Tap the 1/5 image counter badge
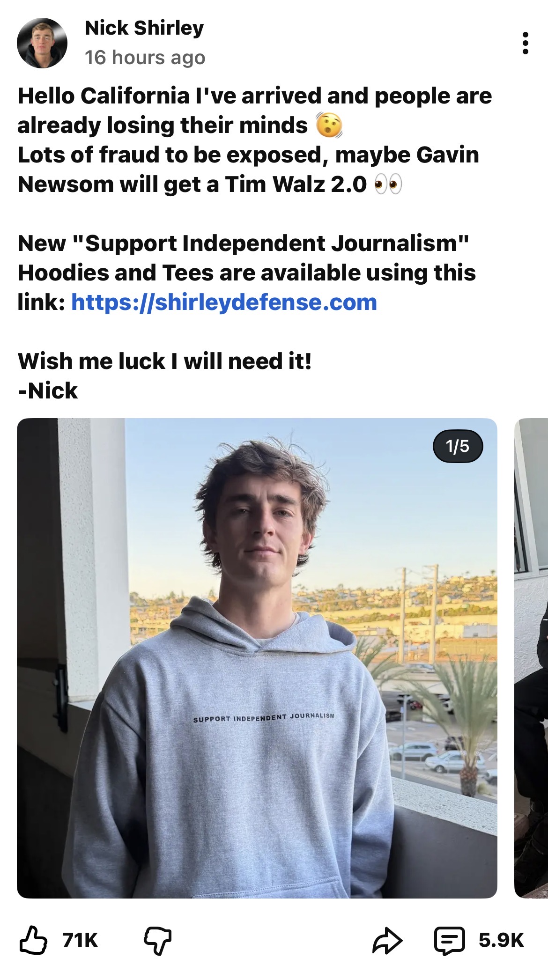The width and height of the screenshot is (548, 980). pos(458,446)
